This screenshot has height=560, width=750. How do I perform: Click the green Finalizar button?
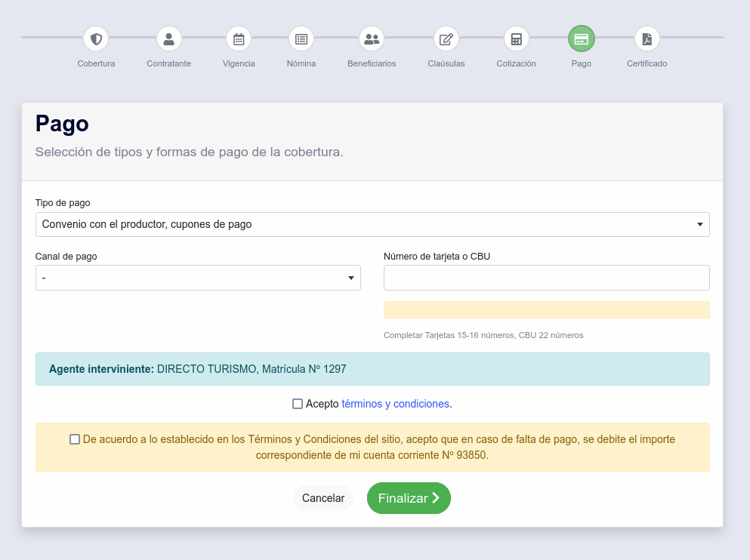click(409, 498)
